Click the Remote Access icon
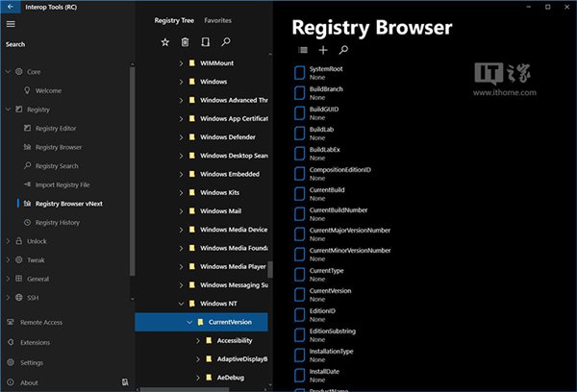Viewport: 577px width, 392px height. pyautogui.click(x=11, y=322)
